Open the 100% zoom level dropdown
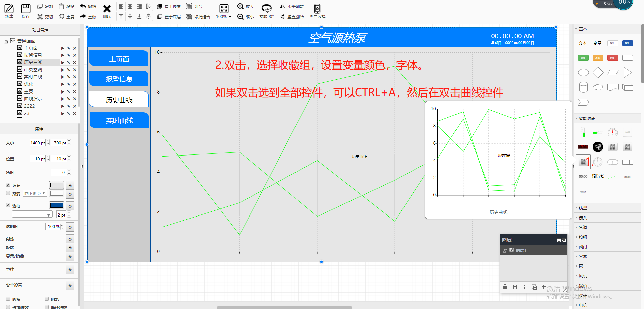 (x=224, y=17)
